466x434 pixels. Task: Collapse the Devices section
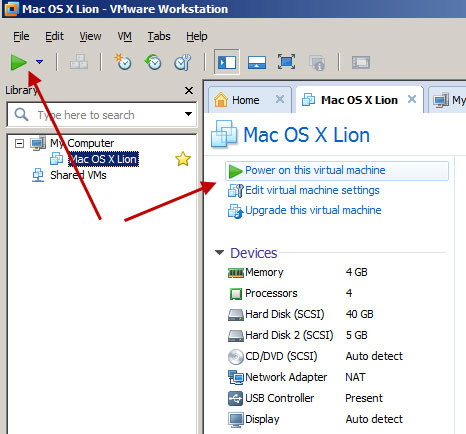[219, 253]
